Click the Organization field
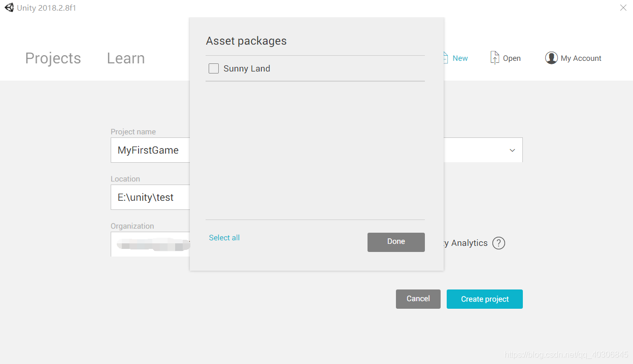 150,244
